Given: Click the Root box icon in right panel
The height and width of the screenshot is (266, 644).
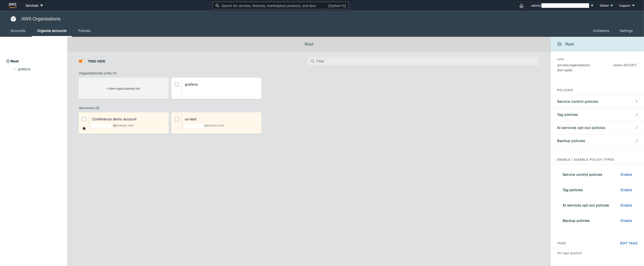Looking at the screenshot, I should tap(560, 44).
